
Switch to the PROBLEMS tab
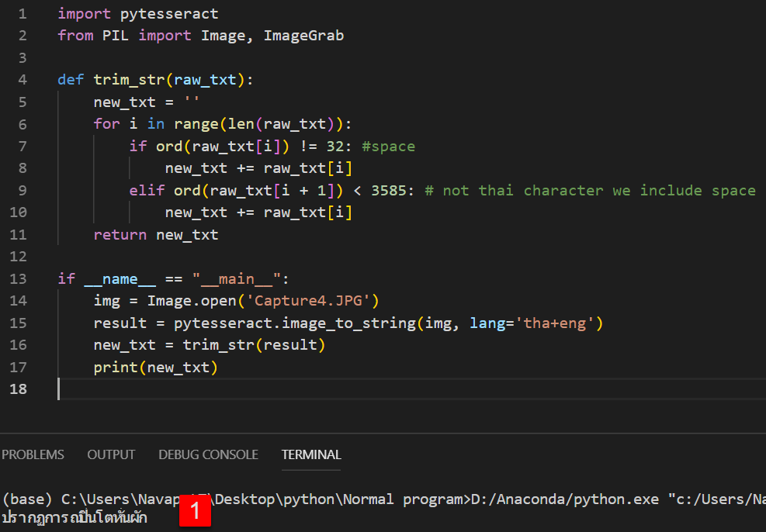(x=33, y=455)
